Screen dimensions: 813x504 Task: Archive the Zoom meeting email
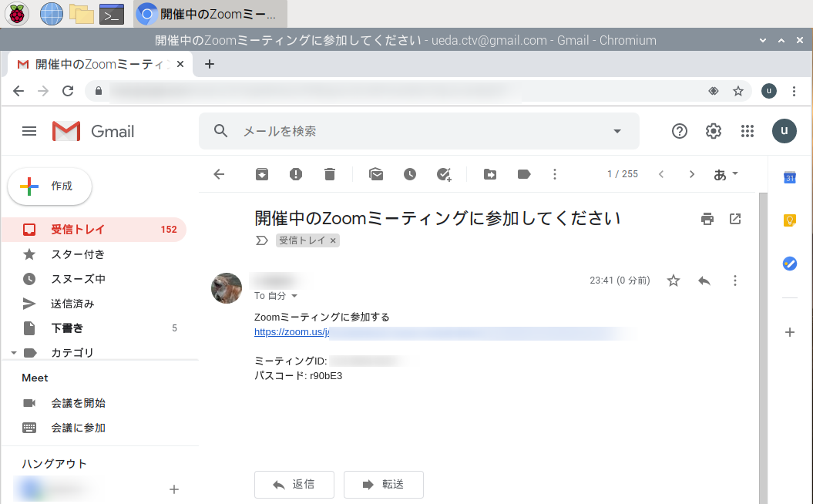click(x=261, y=174)
